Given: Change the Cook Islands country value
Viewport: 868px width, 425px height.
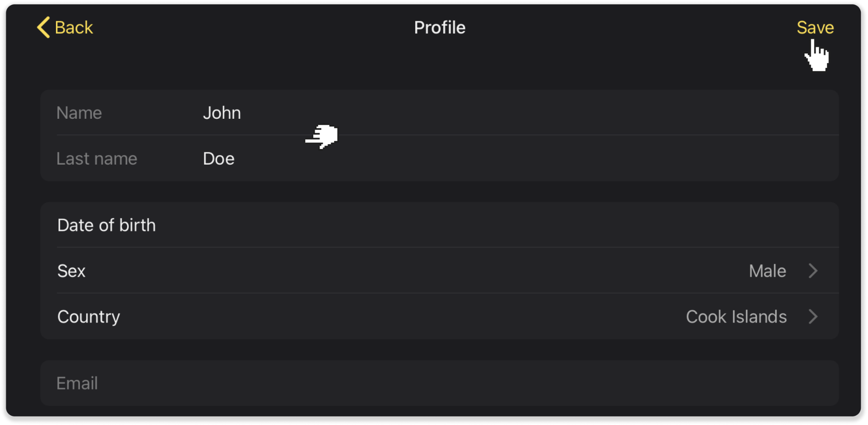Looking at the screenshot, I should point(736,317).
